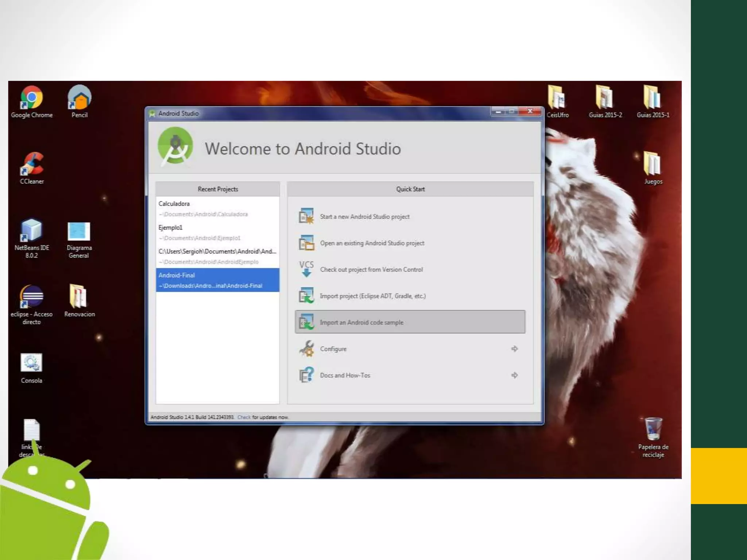Expand the Configure submenu arrow

(x=514, y=349)
